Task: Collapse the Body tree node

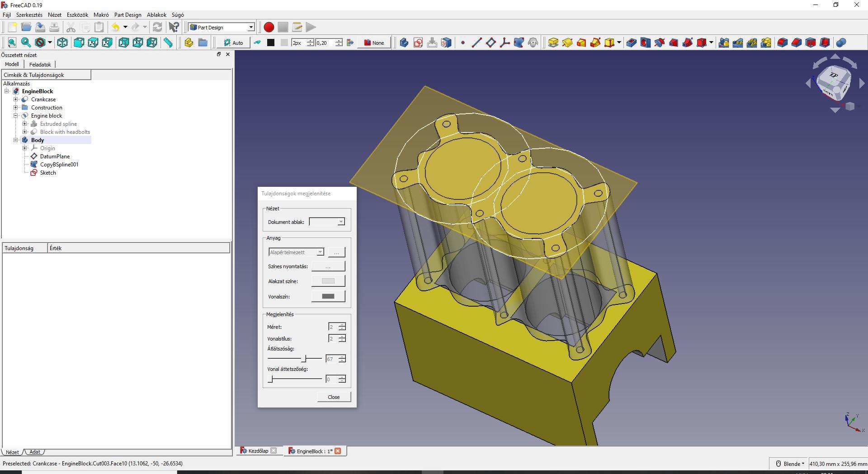Action: [x=16, y=140]
